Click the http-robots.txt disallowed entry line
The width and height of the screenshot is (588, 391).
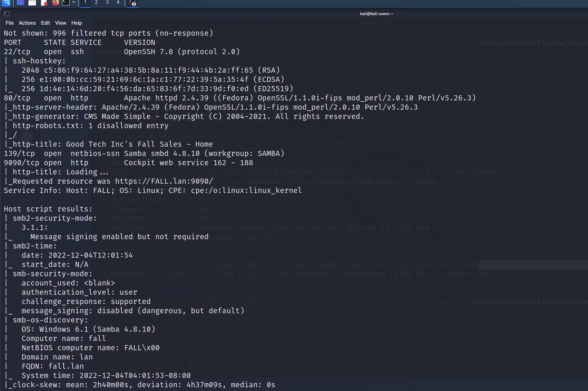pyautogui.click(x=86, y=126)
